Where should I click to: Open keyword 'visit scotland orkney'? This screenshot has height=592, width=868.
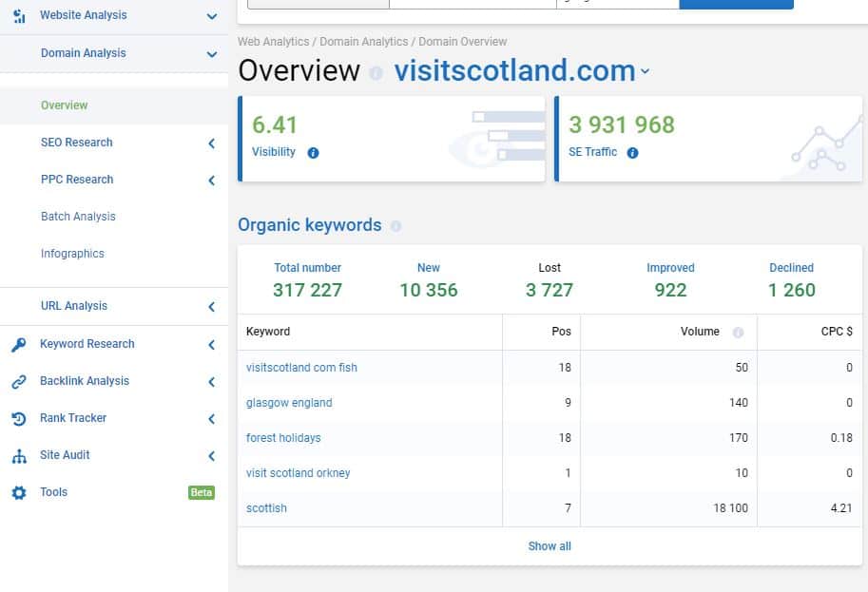pyautogui.click(x=298, y=473)
